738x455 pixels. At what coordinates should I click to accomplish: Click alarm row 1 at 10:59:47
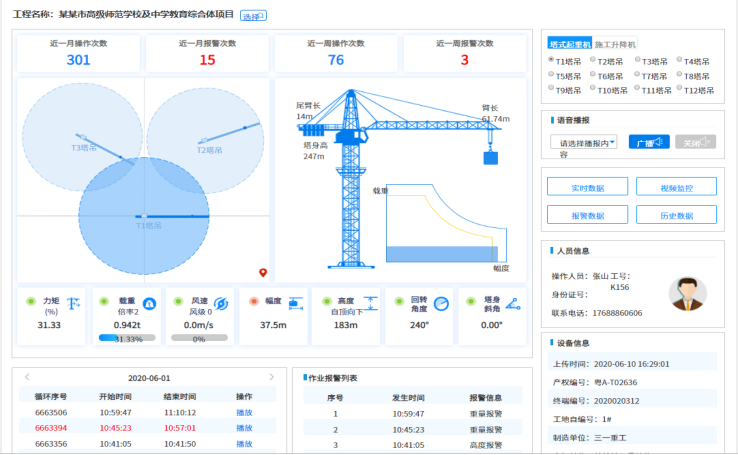click(x=413, y=414)
